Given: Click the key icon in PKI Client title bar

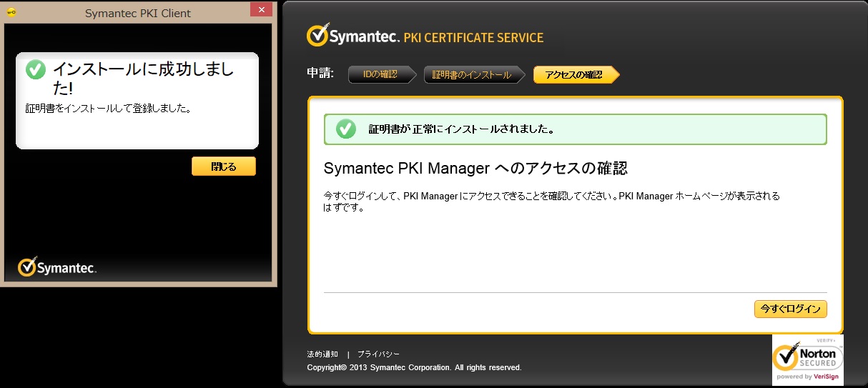Looking at the screenshot, I should tap(11, 13).
